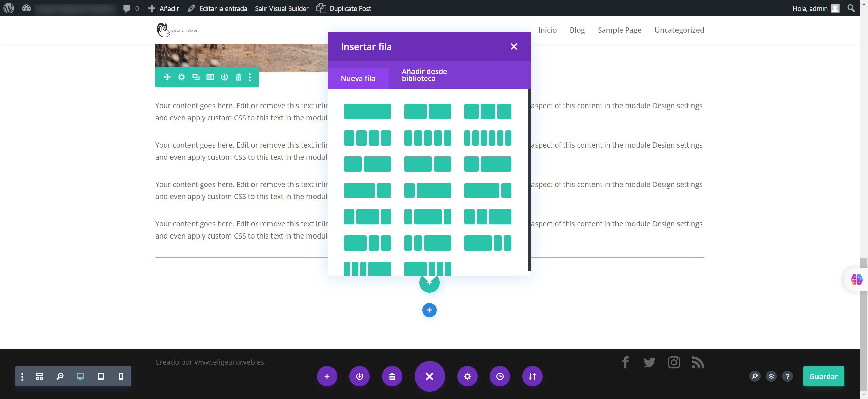
Task: Switch to tablet preview mode
Action: (101, 376)
